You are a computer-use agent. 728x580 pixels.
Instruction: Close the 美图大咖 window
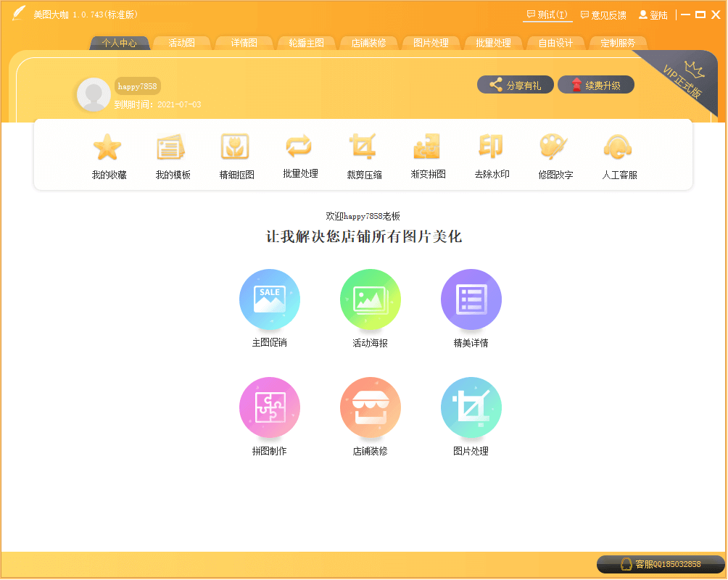pos(716,14)
